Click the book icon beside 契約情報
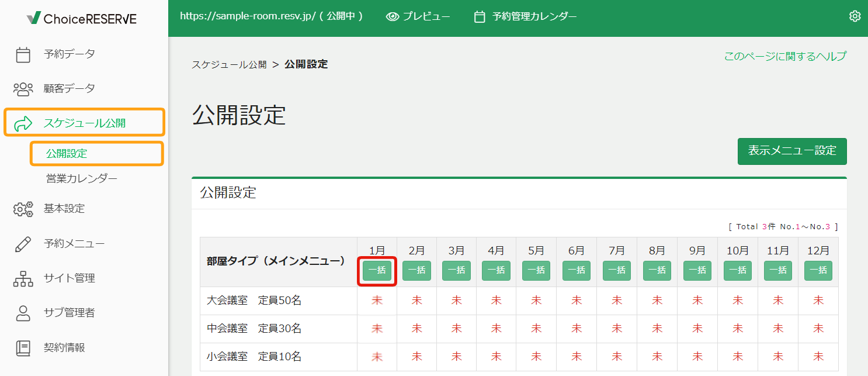Screen dimensions: 868x376 (x=23, y=348)
